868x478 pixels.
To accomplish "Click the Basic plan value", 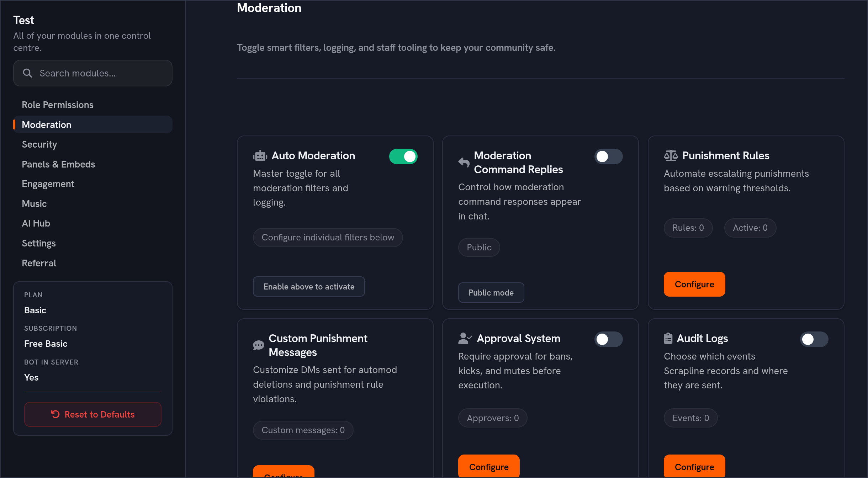I will pos(35,310).
